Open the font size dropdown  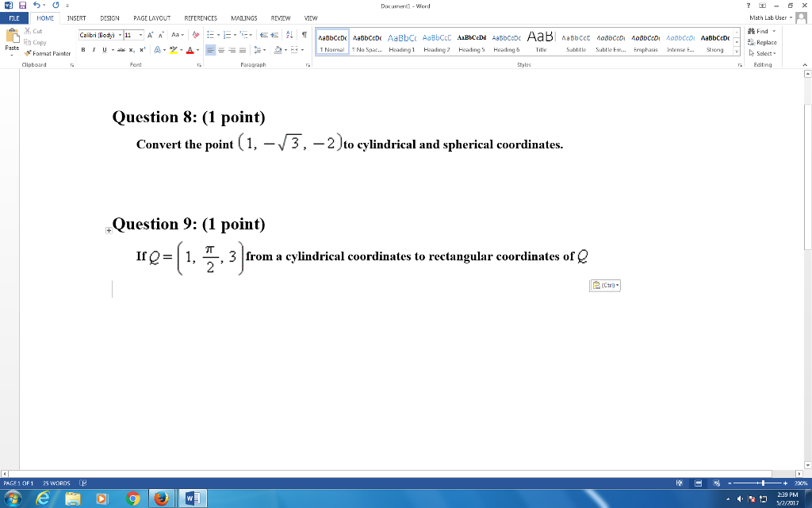pos(141,36)
